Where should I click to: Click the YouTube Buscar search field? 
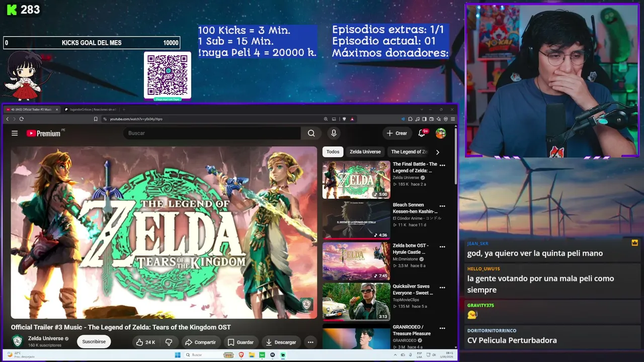click(212, 133)
